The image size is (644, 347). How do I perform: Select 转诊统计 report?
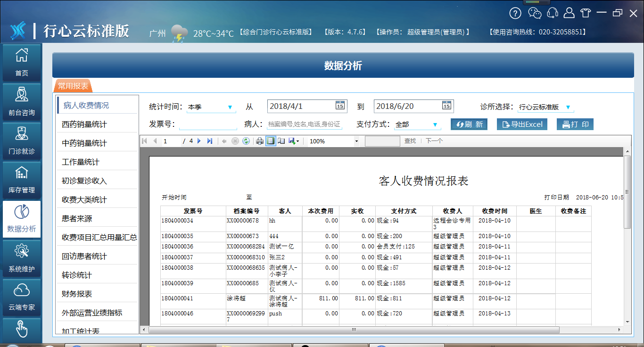(x=98, y=275)
